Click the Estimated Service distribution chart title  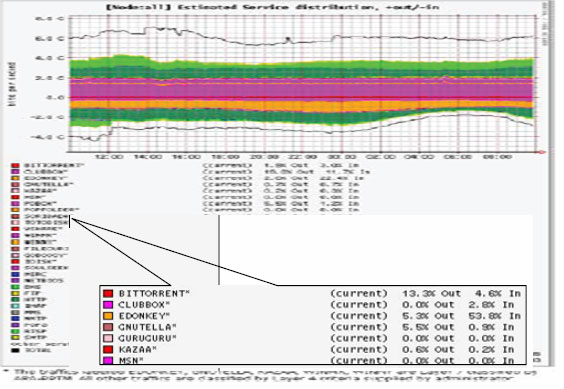273,7
